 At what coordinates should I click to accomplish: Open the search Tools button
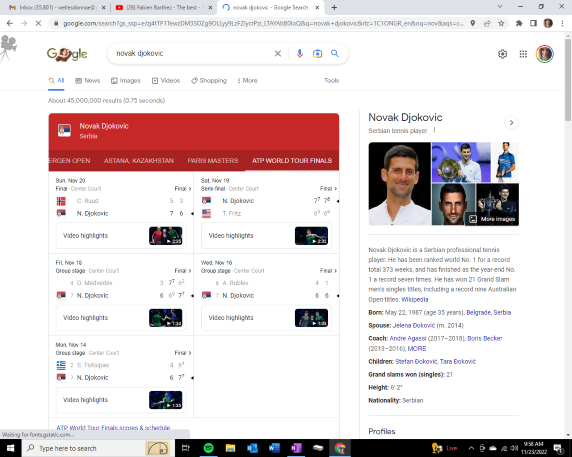pyautogui.click(x=331, y=81)
